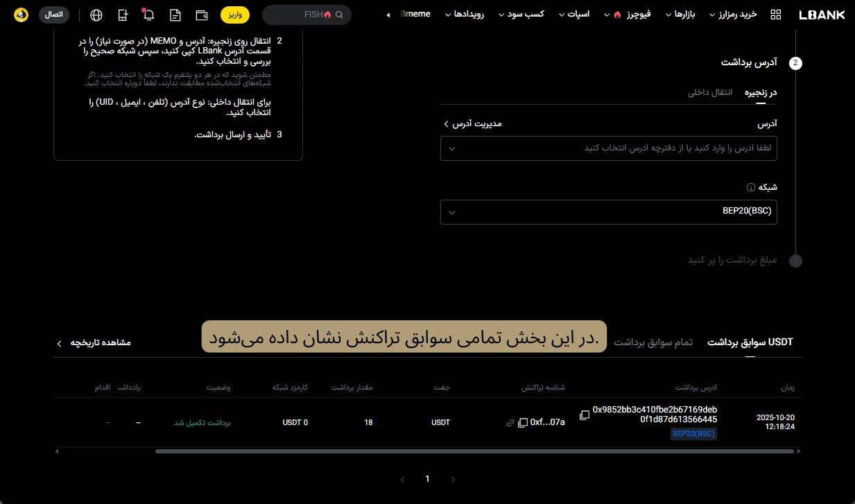Copy transaction ID 0xf...07a

[x=523, y=422]
